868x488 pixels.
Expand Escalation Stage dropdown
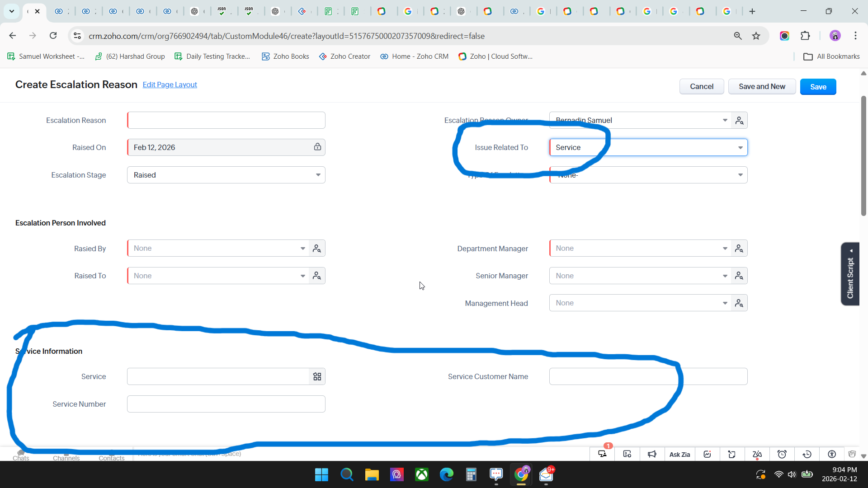point(318,175)
